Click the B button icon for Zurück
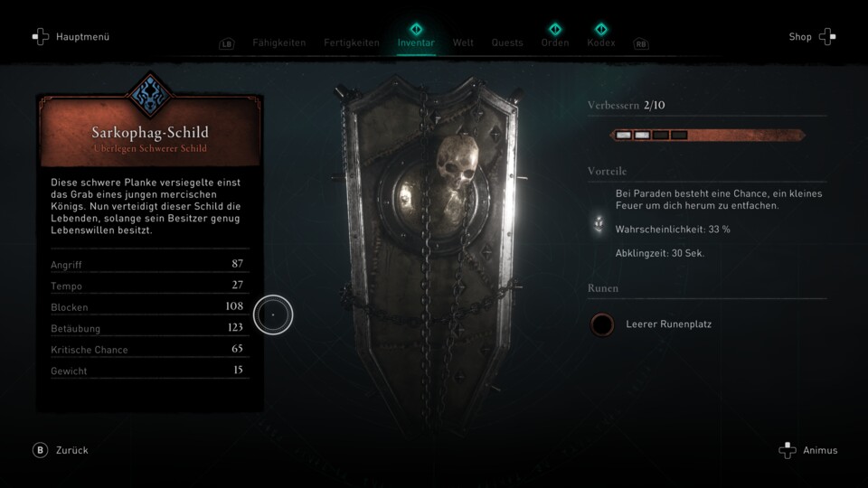This screenshot has width=868, height=488. pyautogui.click(x=40, y=450)
